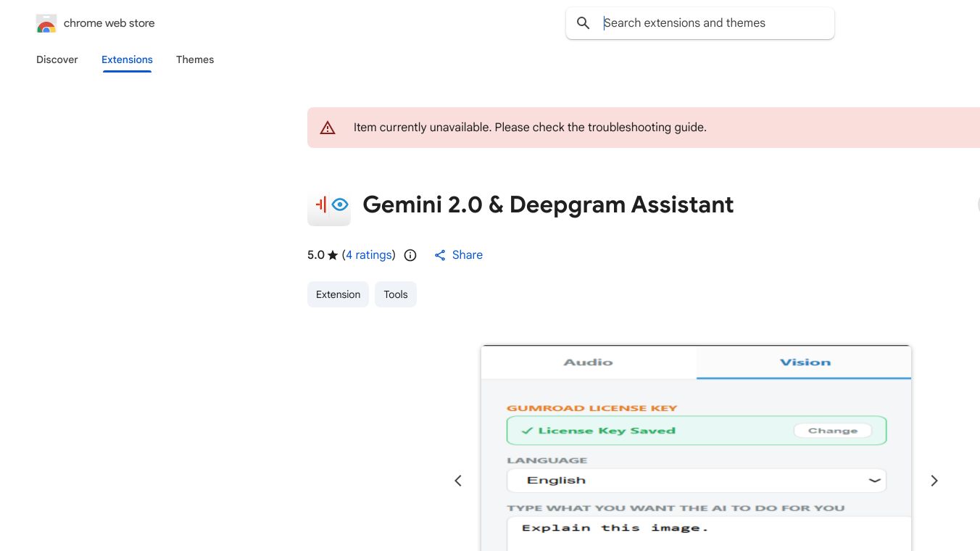Image resolution: width=980 pixels, height=551 pixels.
Task: Click the warning triangle in the alert banner
Action: (x=328, y=127)
